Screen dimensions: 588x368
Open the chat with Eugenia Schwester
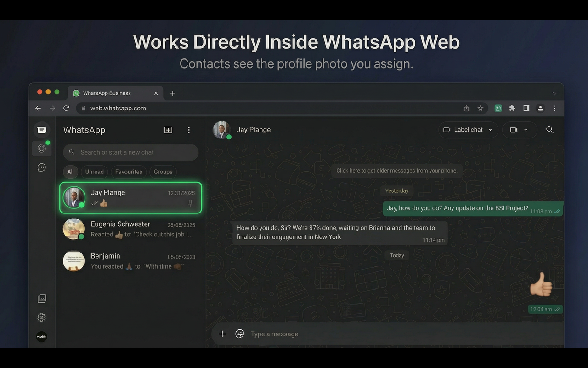[x=130, y=229]
